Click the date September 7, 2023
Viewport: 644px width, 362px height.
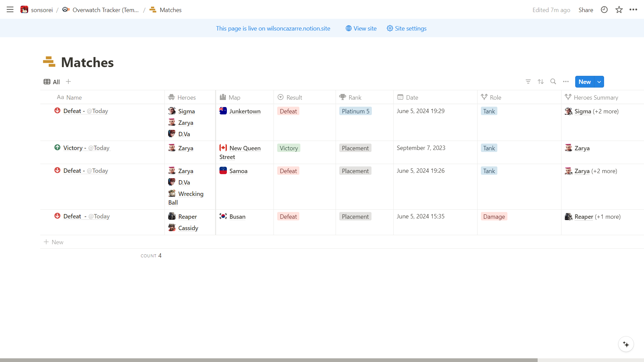click(421, 148)
